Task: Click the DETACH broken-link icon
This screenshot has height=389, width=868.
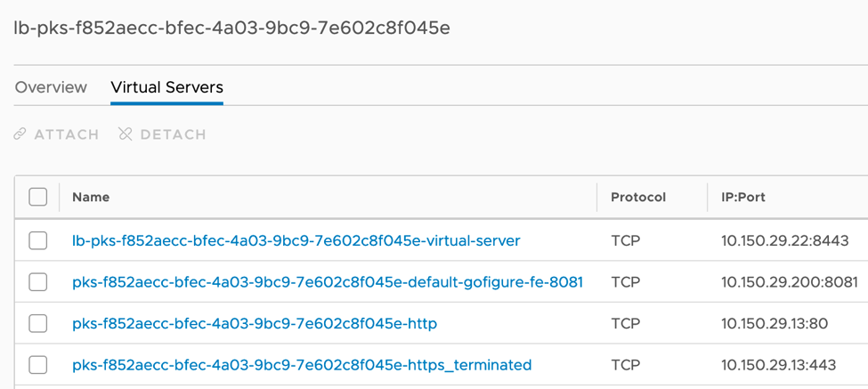Action: coord(126,134)
